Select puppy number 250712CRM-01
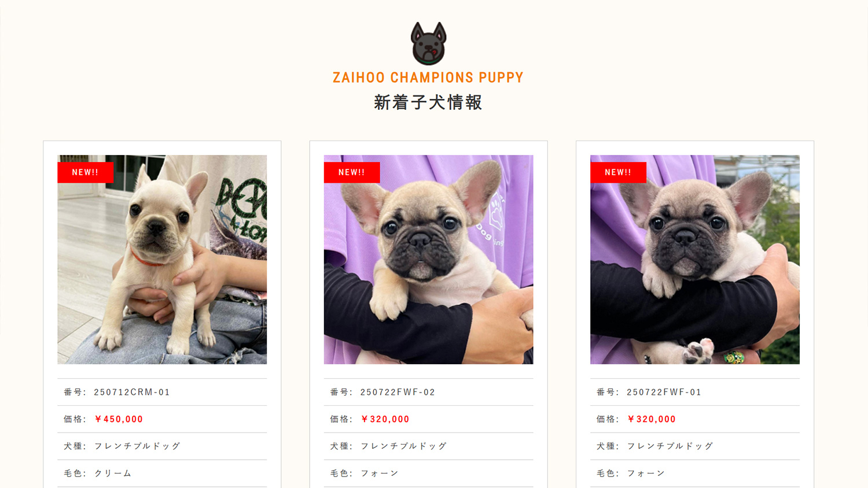This screenshot has height=488, width=868. click(132, 392)
